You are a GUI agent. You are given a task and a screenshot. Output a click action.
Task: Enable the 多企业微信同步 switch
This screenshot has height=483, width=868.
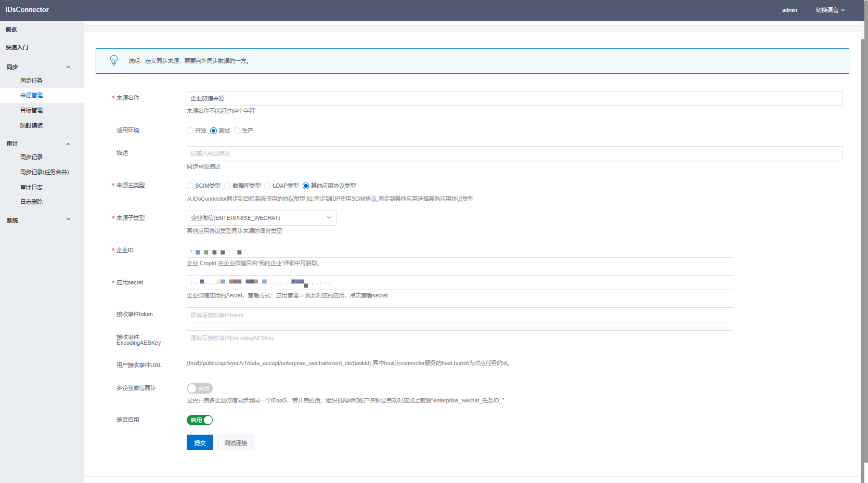[200, 388]
